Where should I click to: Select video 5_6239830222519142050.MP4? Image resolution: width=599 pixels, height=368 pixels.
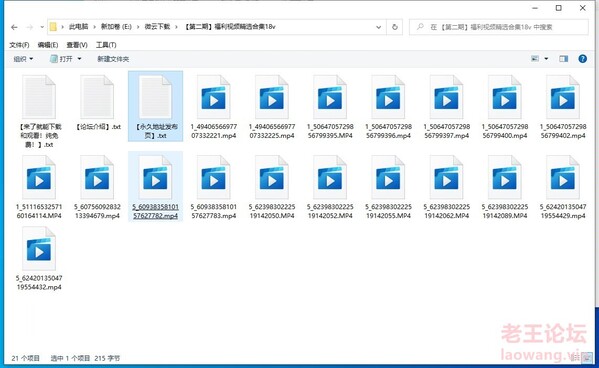click(272, 187)
